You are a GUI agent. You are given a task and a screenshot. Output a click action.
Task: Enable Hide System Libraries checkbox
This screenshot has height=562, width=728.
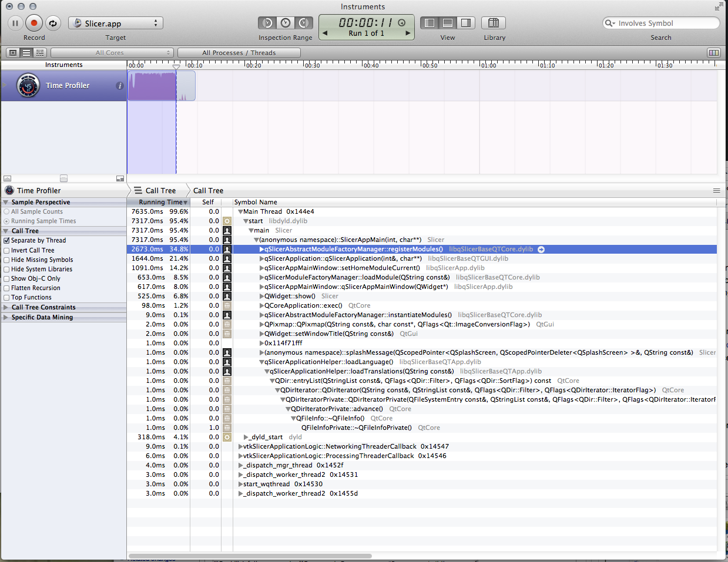[x=6, y=269]
